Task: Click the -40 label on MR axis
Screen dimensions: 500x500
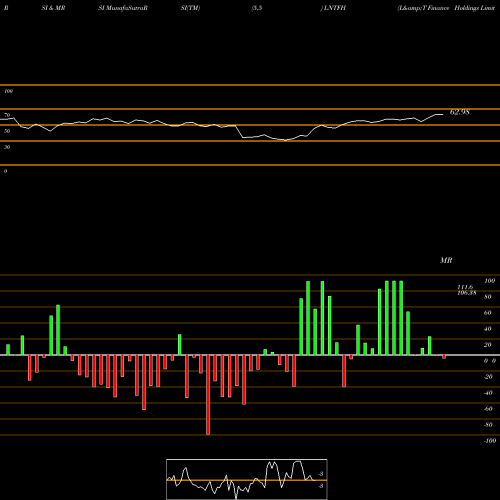Action: [x=488, y=393]
